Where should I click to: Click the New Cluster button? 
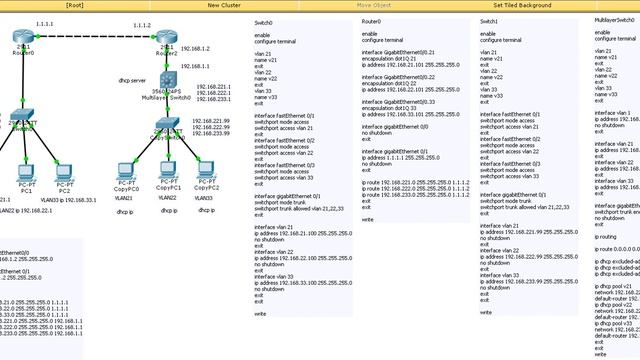(224, 5)
